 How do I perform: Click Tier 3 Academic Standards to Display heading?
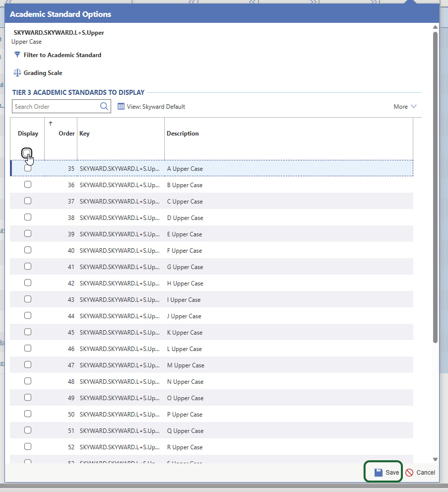tap(78, 92)
